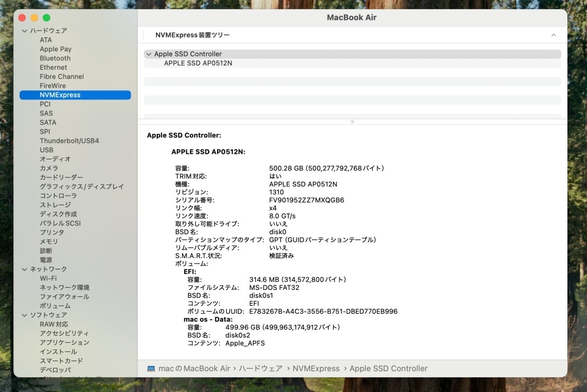Click the green zoom window button
587x392 pixels.
pos(47,17)
